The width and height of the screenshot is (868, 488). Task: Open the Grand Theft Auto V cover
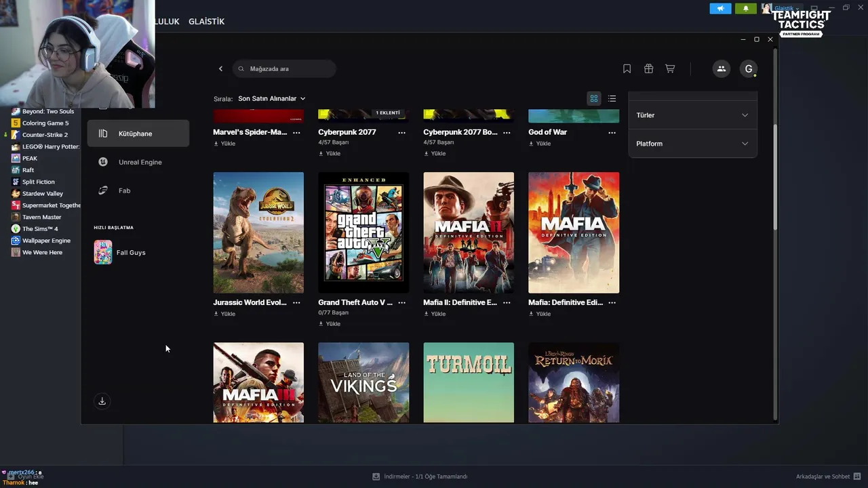(x=363, y=232)
